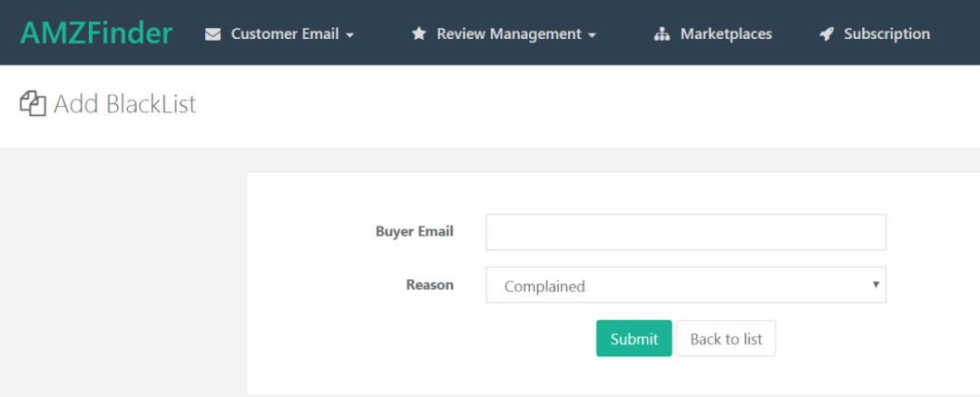Click the Buyer Email label

coord(414,231)
